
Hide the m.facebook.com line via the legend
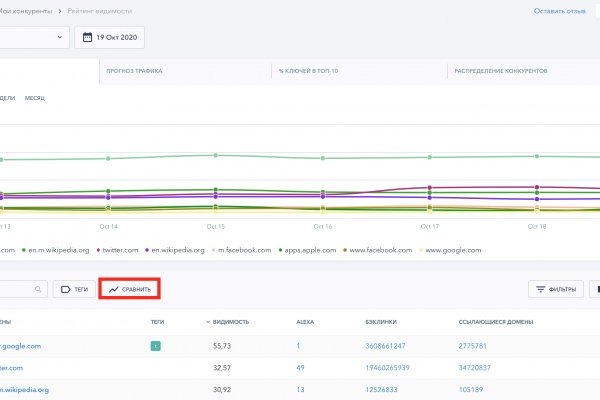pos(242,250)
